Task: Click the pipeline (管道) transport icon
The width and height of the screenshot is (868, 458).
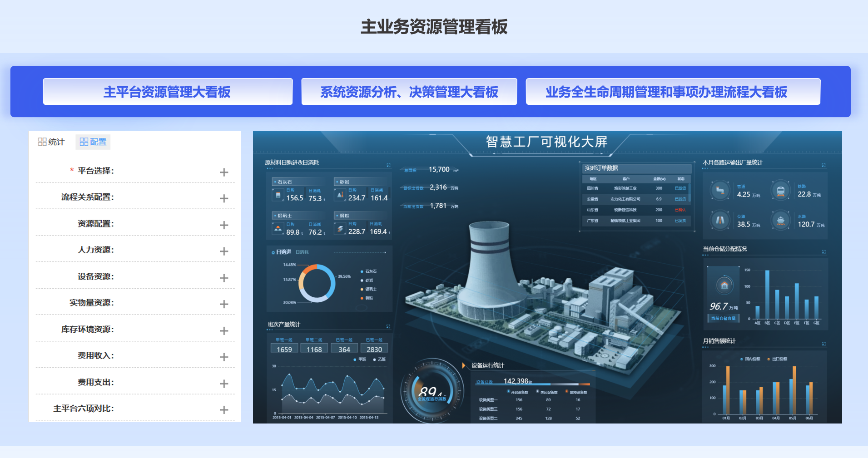Action: [x=720, y=191]
